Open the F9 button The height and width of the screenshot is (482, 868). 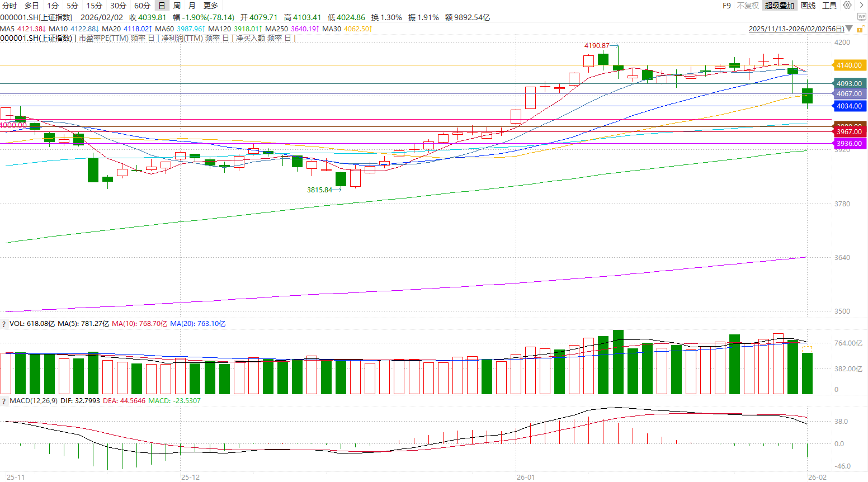click(x=727, y=6)
